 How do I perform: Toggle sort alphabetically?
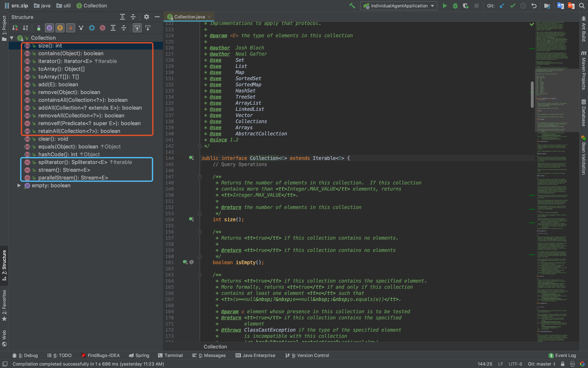click(x=26, y=28)
